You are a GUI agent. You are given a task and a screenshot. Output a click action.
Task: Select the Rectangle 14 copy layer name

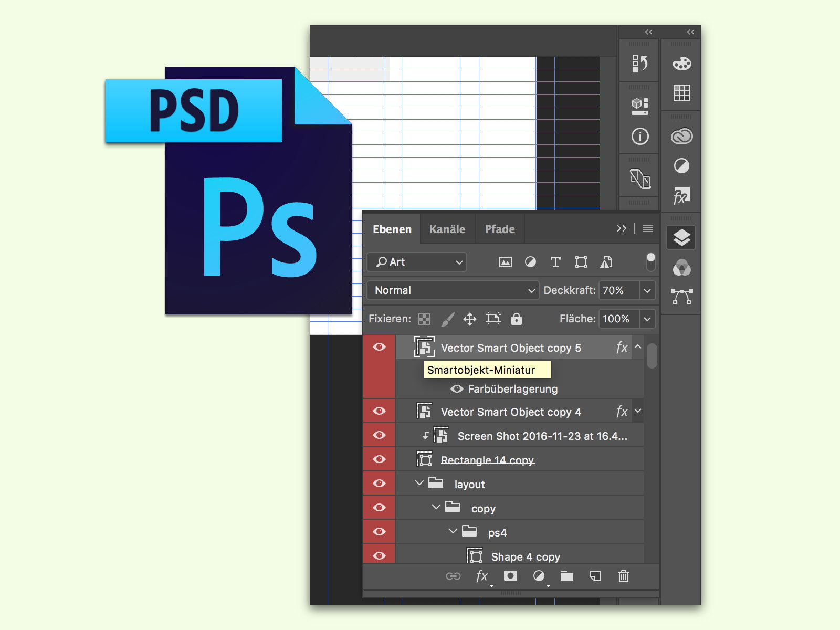point(488,460)
